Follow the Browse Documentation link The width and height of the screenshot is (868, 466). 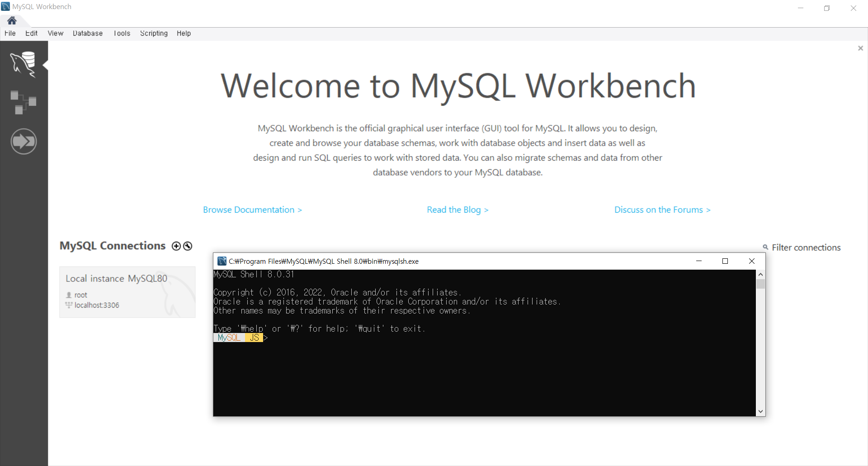(x=252, y=210)
